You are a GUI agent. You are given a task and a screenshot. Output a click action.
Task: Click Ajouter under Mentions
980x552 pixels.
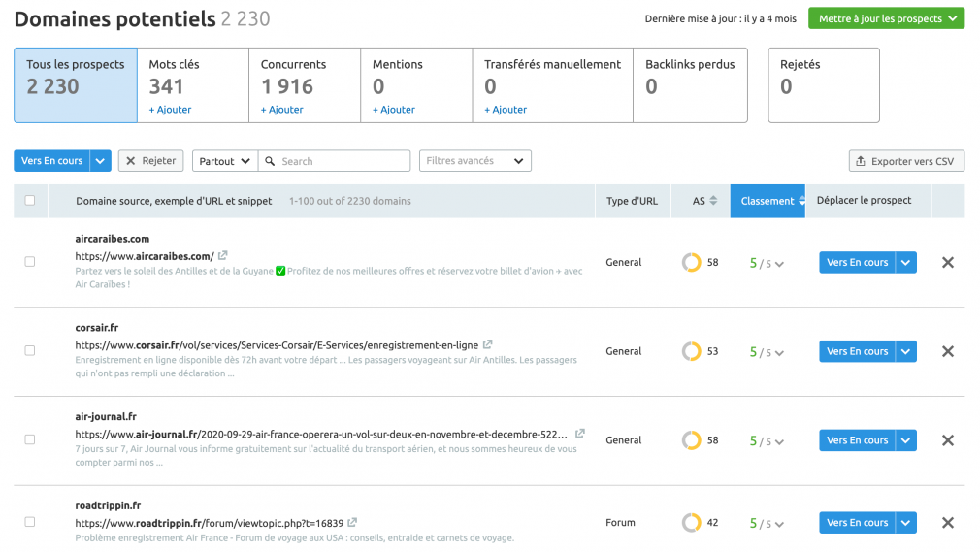[394, 110]
